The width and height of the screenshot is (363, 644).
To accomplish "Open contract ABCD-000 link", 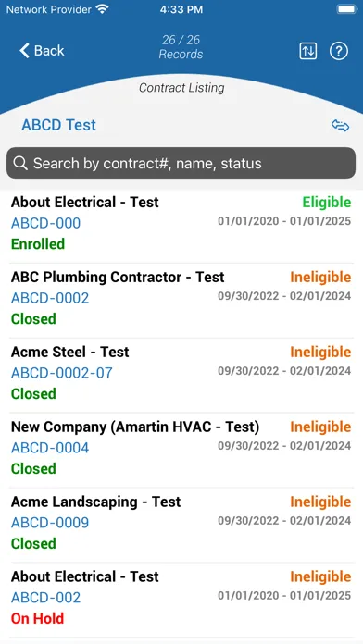I will tap(45, 223).
